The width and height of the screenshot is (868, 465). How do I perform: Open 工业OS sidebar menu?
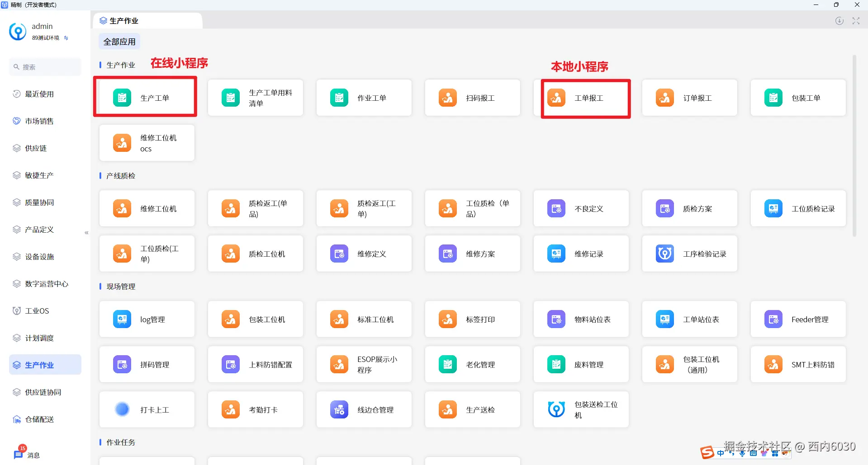(45, 311)
